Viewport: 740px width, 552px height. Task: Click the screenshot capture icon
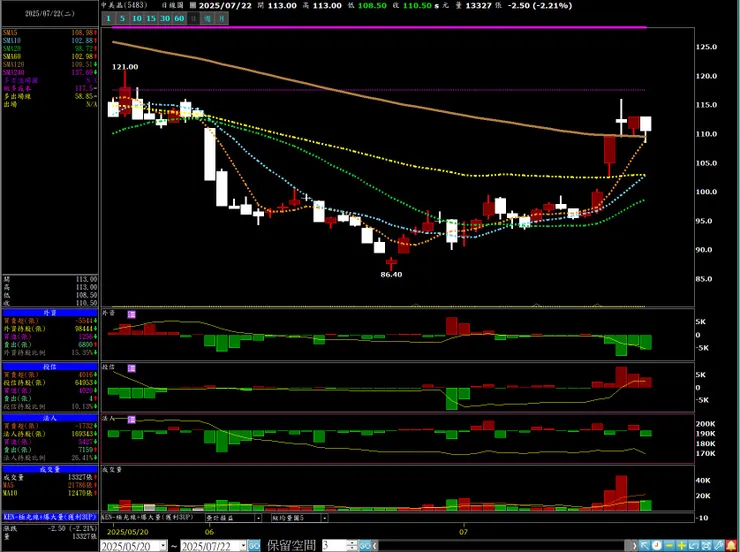[706, 545]
